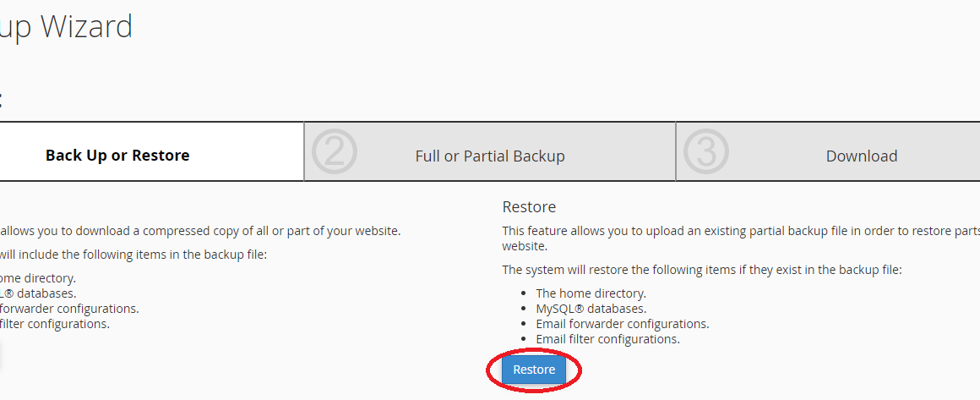Click 'The system will restore the following items' text
Image resolution: width=980 pixels, height=400 pixels.
click(703, 271)
